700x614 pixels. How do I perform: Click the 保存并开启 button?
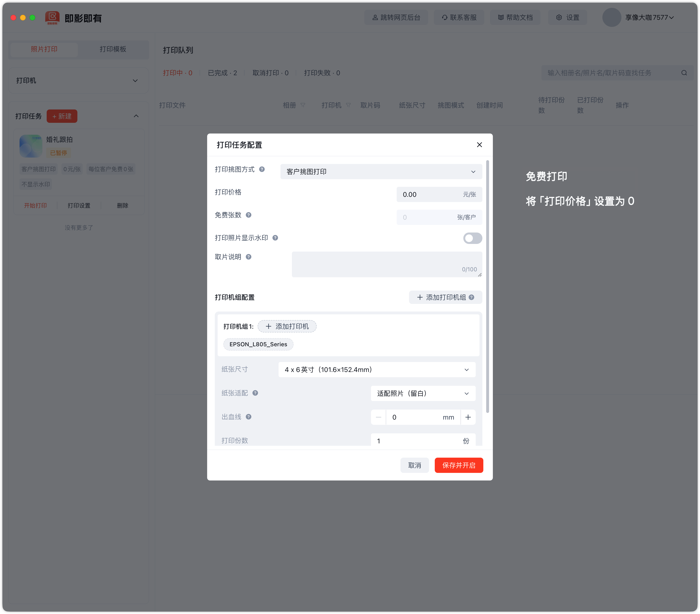point(459,465)
